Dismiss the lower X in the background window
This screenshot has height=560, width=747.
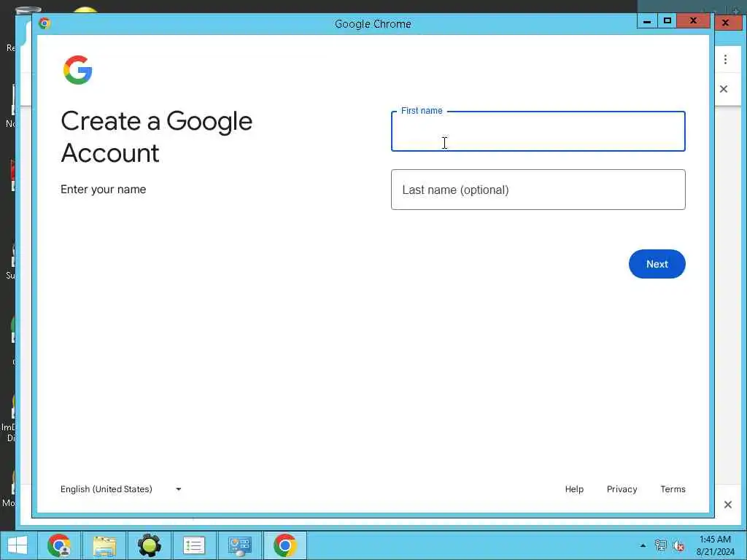[728, 505]
